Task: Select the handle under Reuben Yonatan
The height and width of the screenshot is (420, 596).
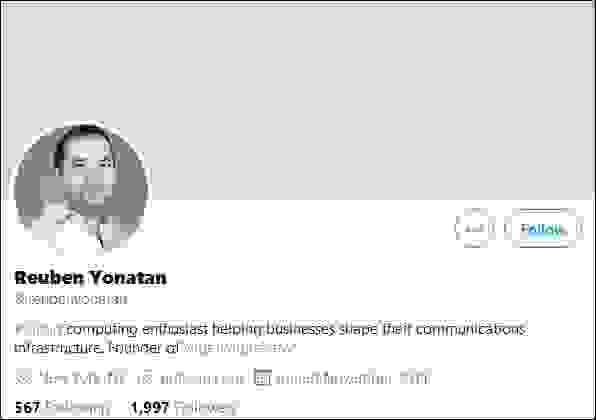Action: (x=71, y=299)
